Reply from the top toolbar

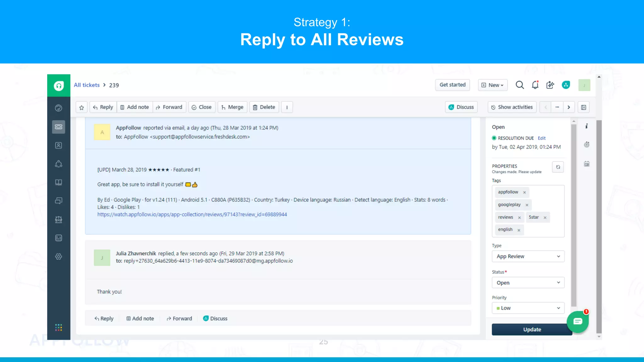click(x=103, y=107)
